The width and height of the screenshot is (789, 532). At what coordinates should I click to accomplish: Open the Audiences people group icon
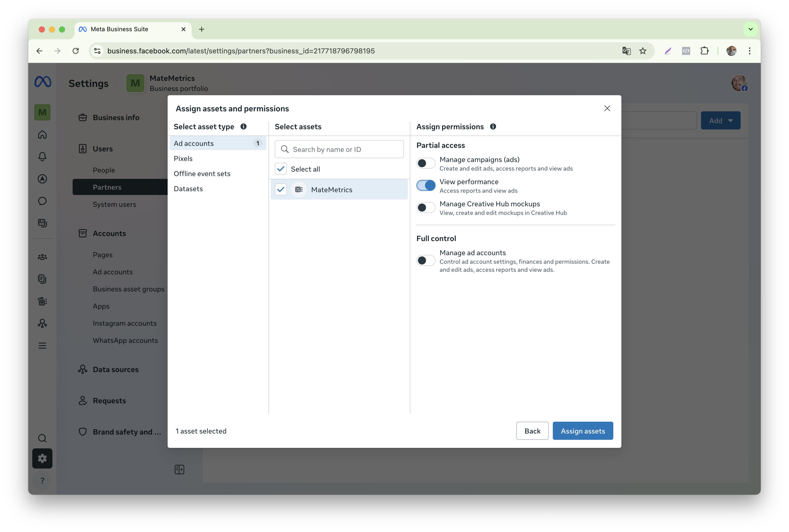point(42,257)
